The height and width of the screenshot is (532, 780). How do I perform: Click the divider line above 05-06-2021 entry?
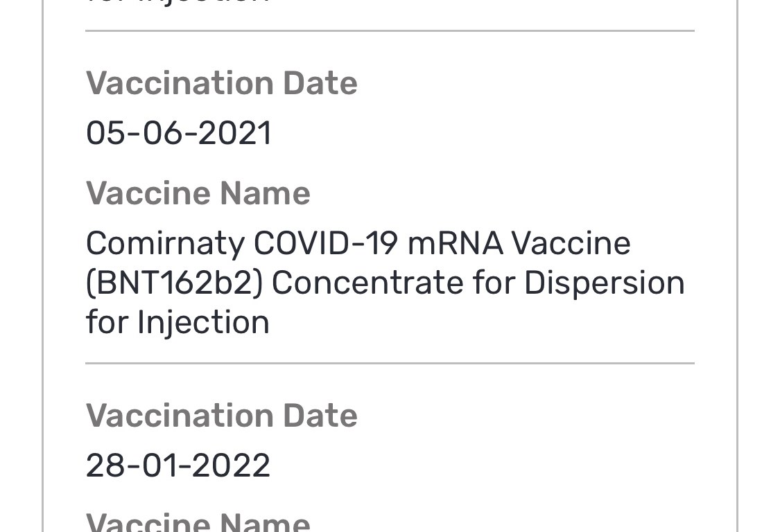pos(390,31)
